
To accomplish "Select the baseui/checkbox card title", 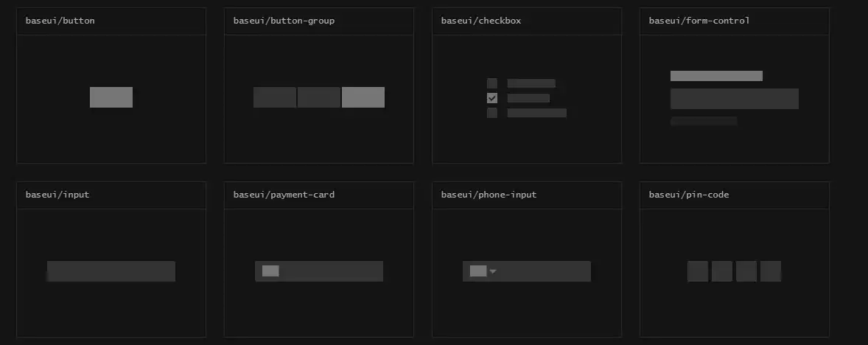I will (x=481, y=21).
